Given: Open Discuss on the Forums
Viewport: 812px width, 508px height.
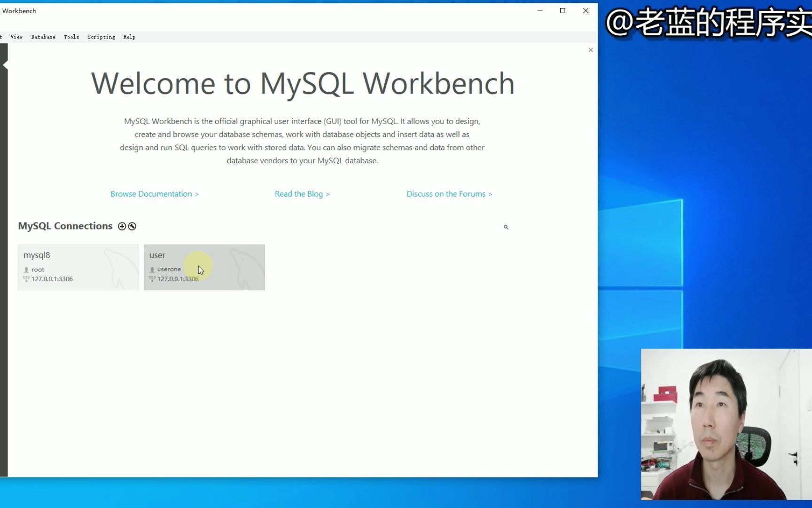Looking at the screenshot, I should point(449,194).
